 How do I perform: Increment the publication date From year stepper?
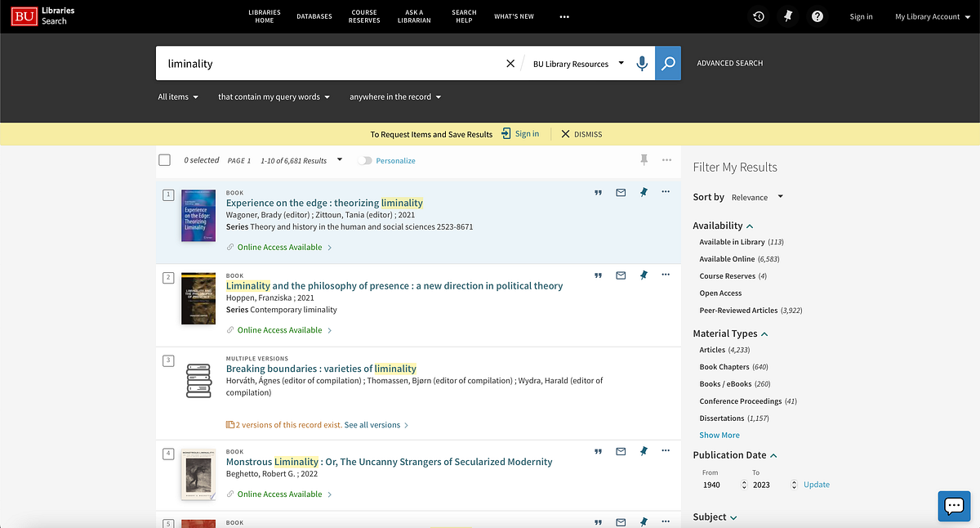(x=744, y=481)
